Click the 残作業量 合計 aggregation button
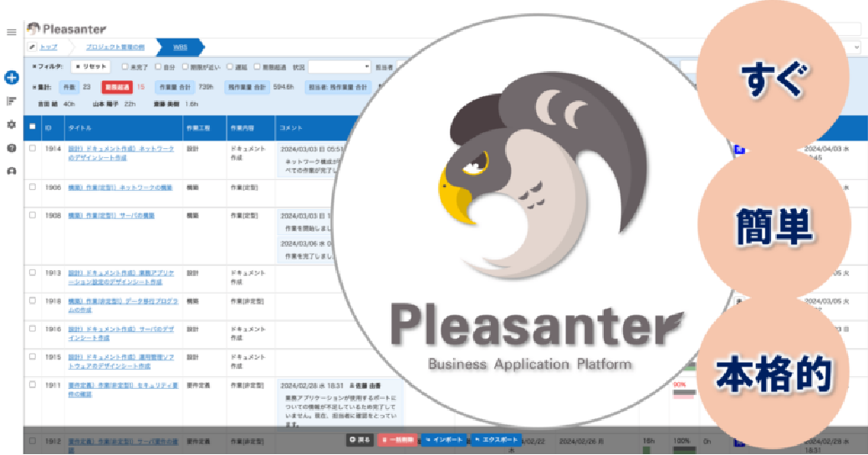The height and width of the screenshot is (455, 868). [247, 88]
